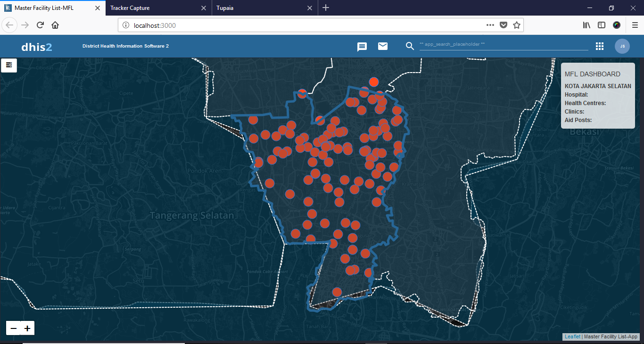
Task: Close the Tupaia tab
Action: (x=310, y=8)
